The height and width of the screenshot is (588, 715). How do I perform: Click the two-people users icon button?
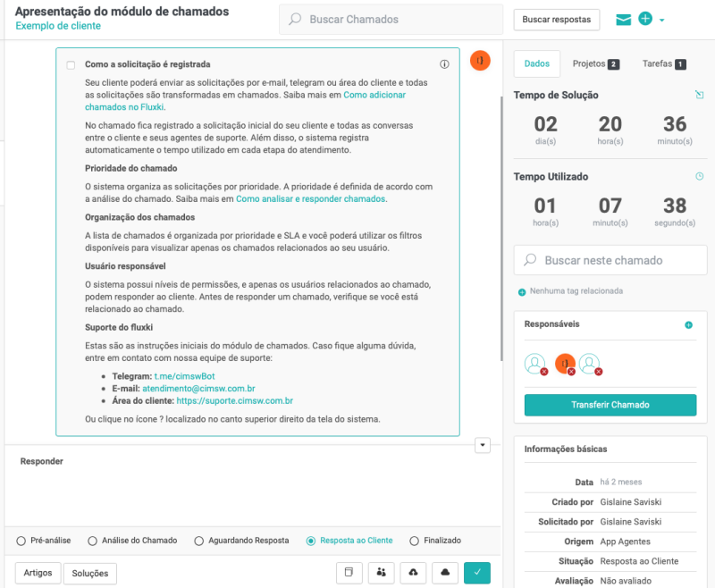click(x=381, y=573)
